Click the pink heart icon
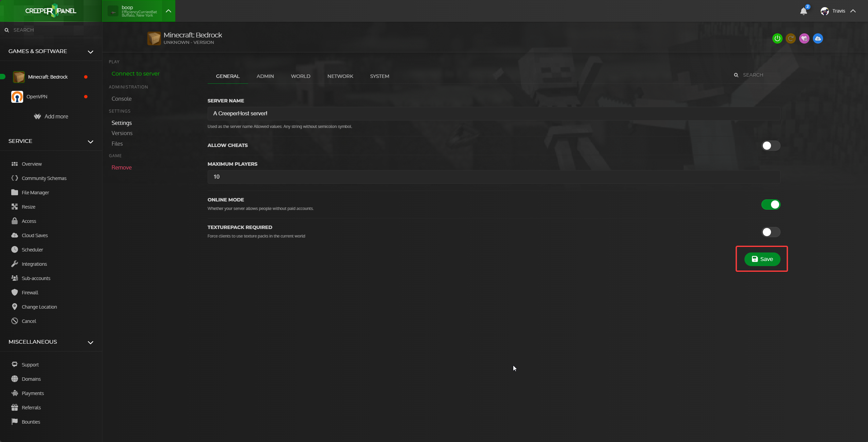This screenshot has width=868, height=442. coord(804,38)
